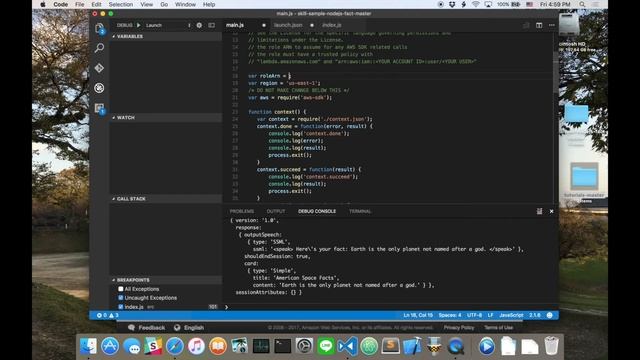The width and height of the screenshot is (640, 360).
Task: Open the Search view in the activity bar
Action: pos(99,48)
